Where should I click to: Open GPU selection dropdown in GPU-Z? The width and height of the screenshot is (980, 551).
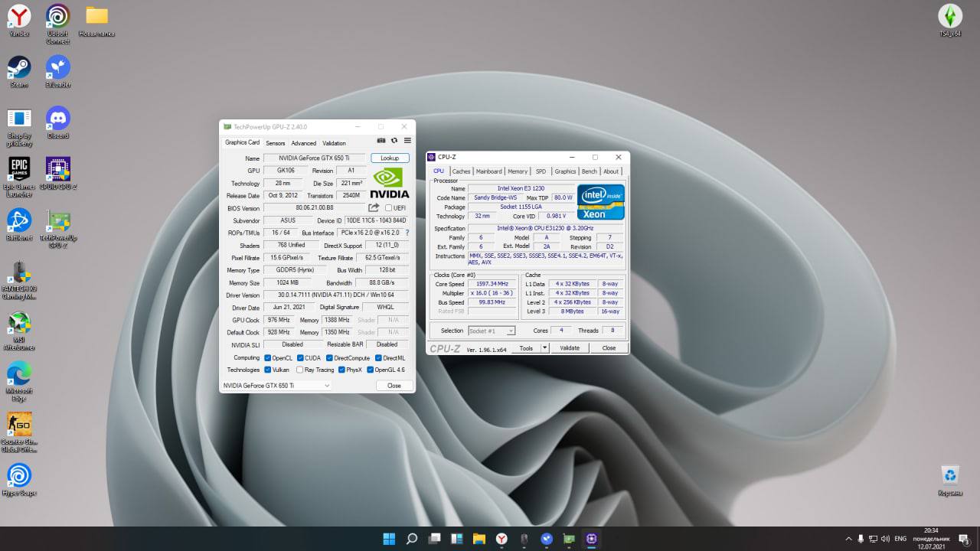click(276, 386)
